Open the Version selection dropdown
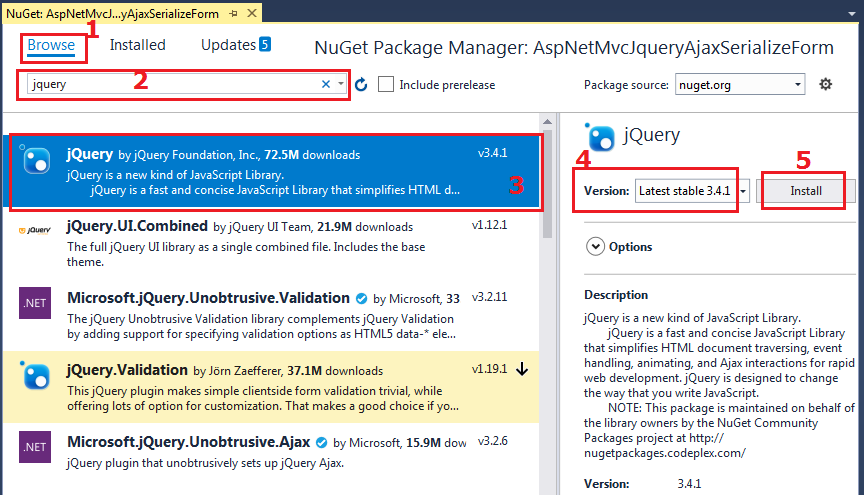This screenshot has width=864, height=495. [743, 190]
